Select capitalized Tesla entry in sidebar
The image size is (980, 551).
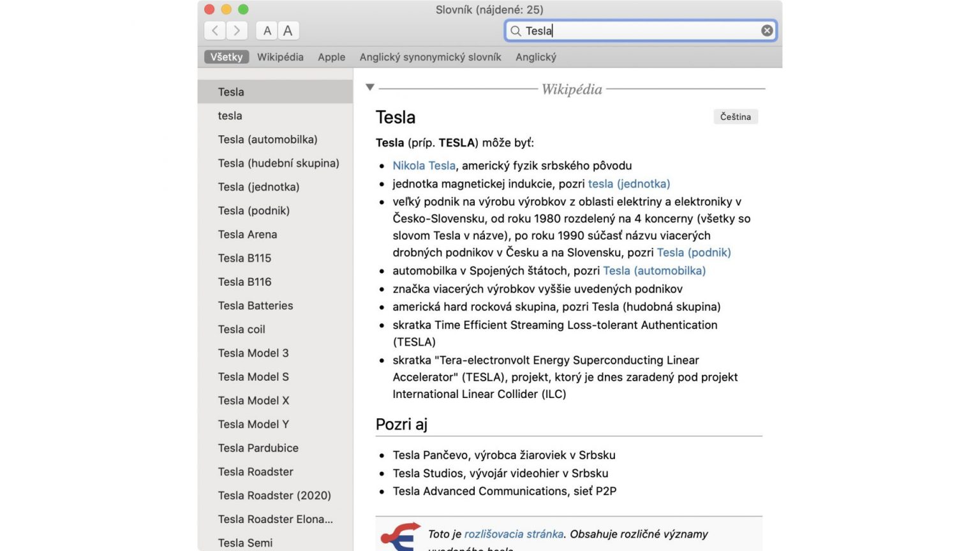pos(275,92)
